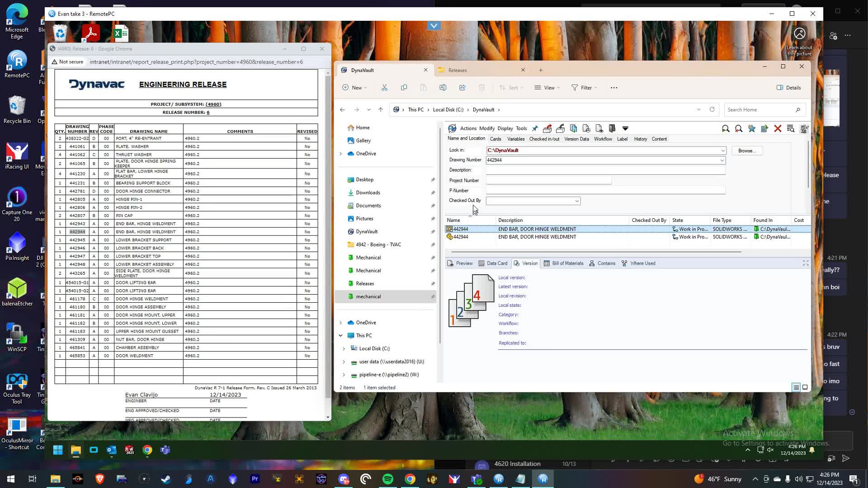Click the Filter button in Explorer toolbar

click(x=584, y=88)
